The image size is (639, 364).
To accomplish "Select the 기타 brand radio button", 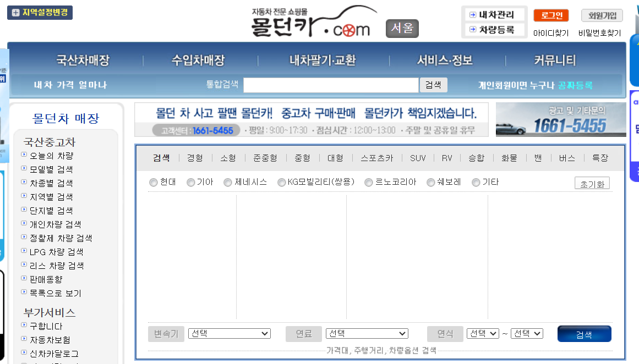I will (x=476, y=183).
